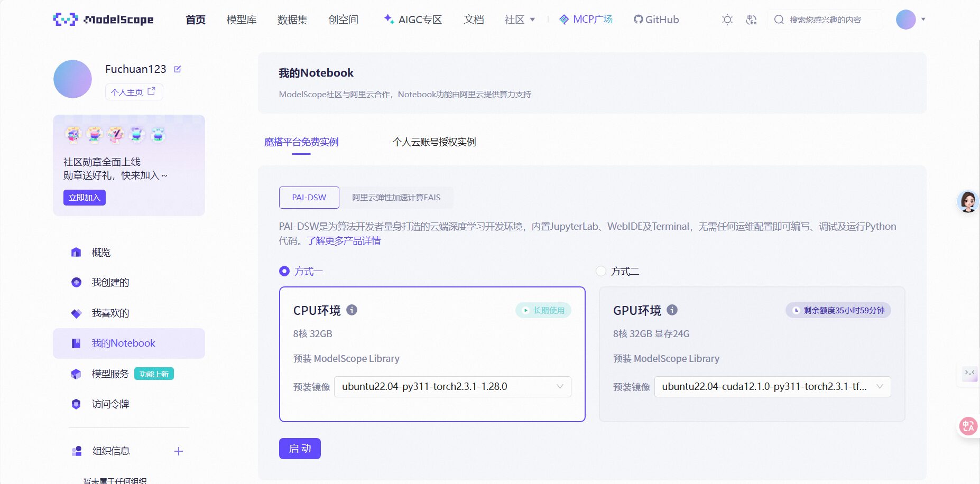
Task: Open 模型库 in top navigation
Action: [242, 20]
